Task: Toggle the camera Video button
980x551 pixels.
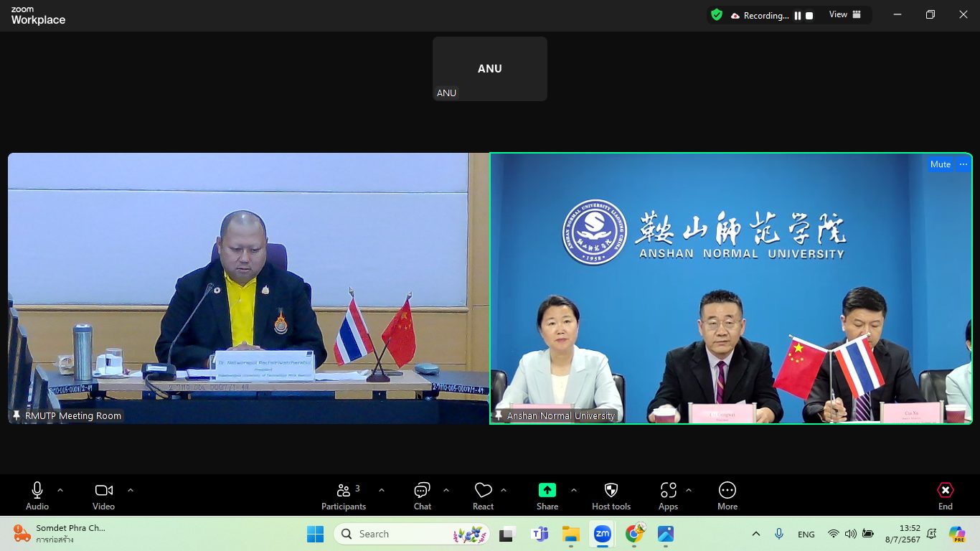Action: [x=103, y=496]
